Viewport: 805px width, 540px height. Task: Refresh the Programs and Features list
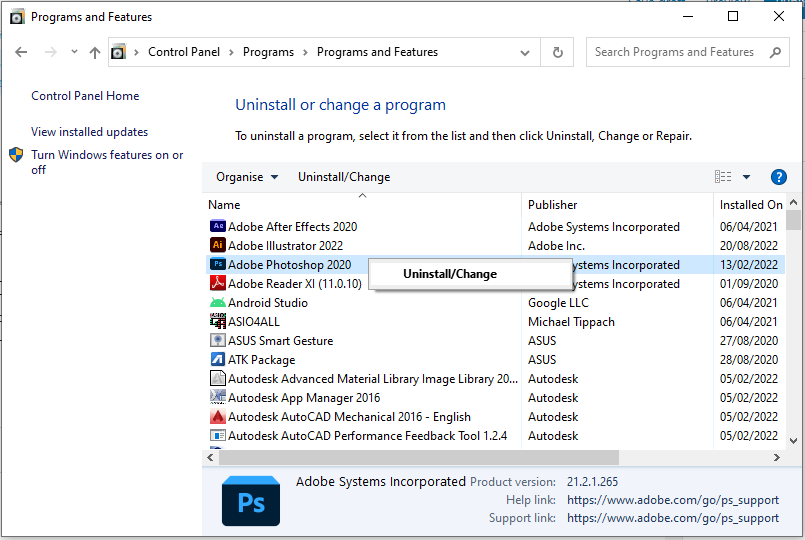click(x=558, y=52)
